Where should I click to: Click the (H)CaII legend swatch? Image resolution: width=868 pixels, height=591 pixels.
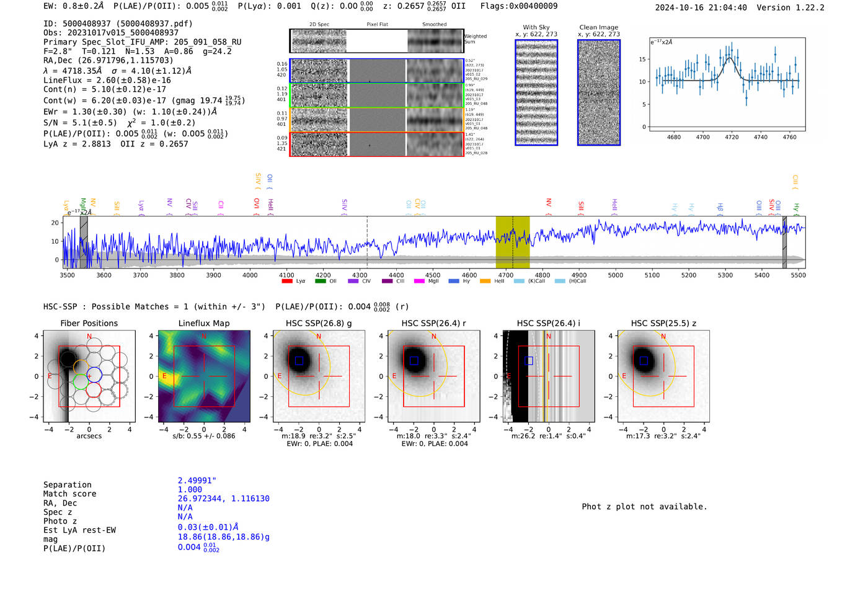point(560,282)
